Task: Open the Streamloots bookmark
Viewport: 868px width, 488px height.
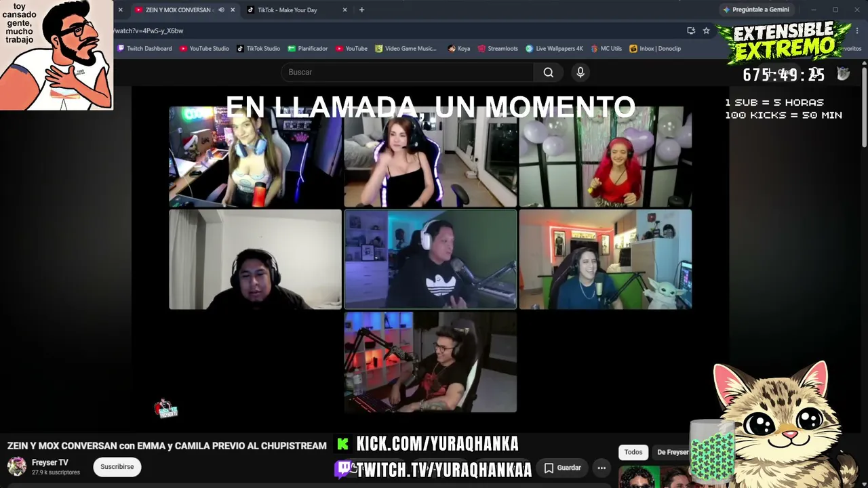Action: 498,49
